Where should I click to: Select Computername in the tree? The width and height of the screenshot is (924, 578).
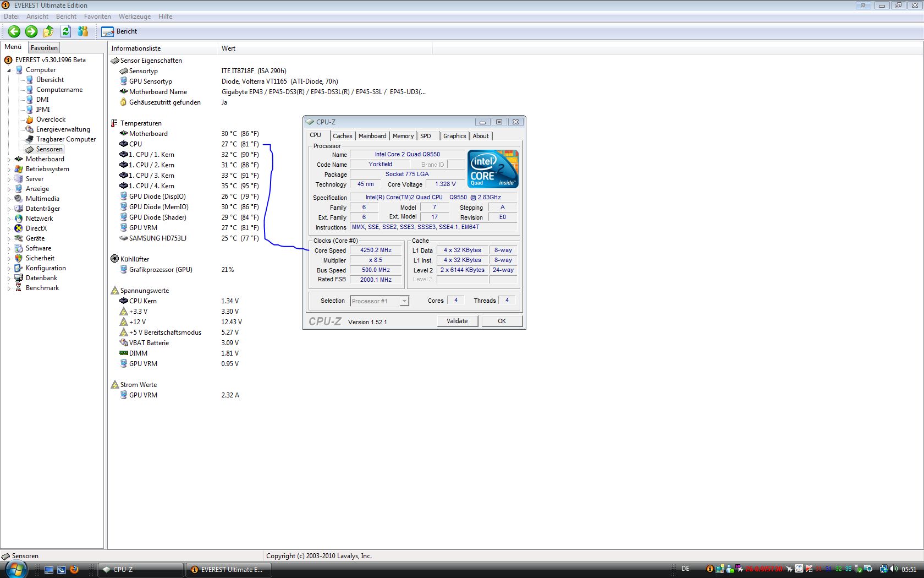pyautogui.click(x=59, y=90)
